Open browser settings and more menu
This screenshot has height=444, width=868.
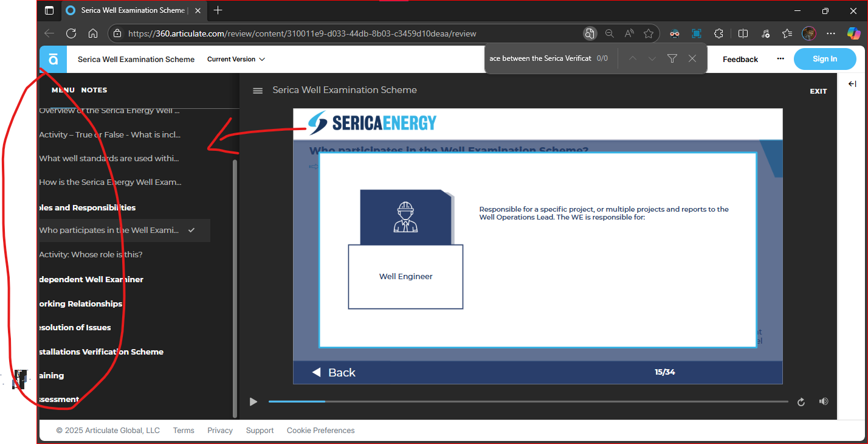pos(831,33)
